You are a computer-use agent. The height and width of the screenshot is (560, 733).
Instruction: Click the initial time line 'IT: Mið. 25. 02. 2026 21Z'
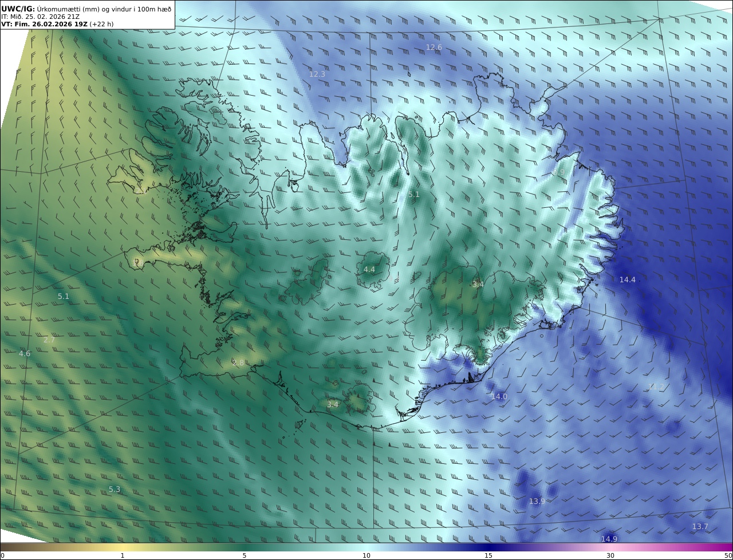click(x=40, y=17)
